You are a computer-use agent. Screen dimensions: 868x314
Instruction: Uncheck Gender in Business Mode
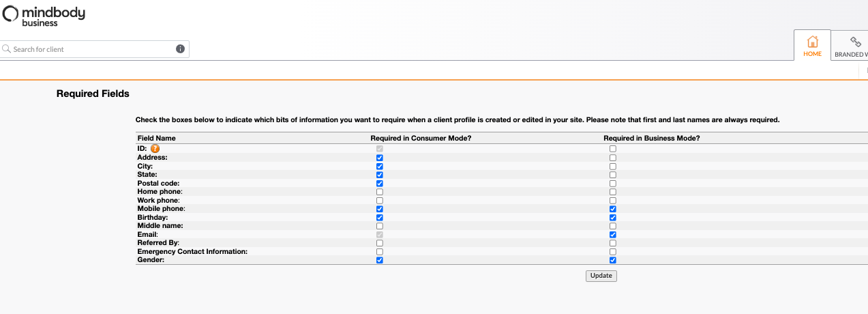point(613,260)
